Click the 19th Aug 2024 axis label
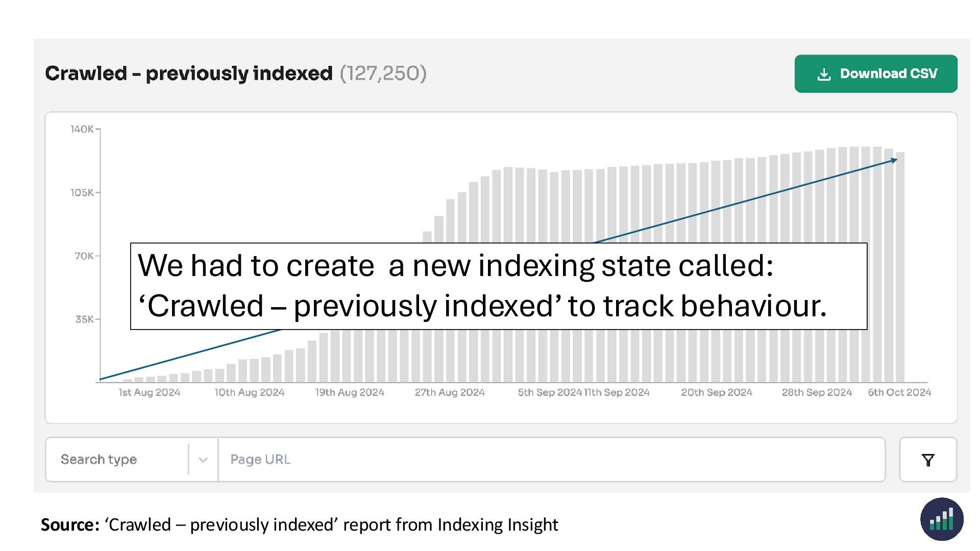Screen dimensions: 980x551 (349, 392)
